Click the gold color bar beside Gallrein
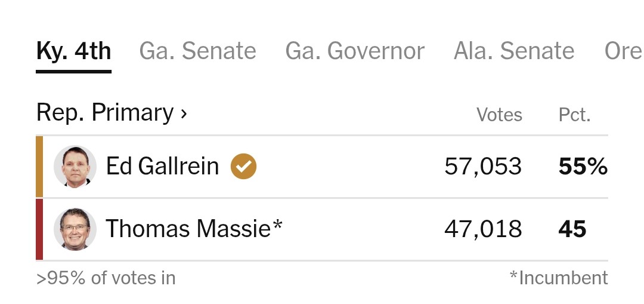Screen dimensions: 644x304 pos(39,167)
